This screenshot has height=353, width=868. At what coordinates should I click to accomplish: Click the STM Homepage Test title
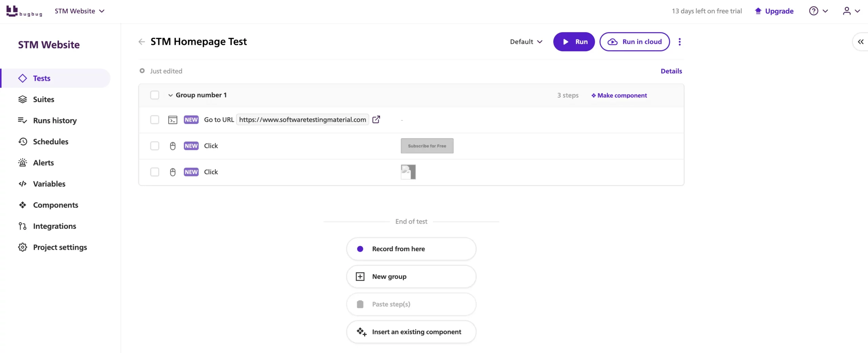click(199, 41)
